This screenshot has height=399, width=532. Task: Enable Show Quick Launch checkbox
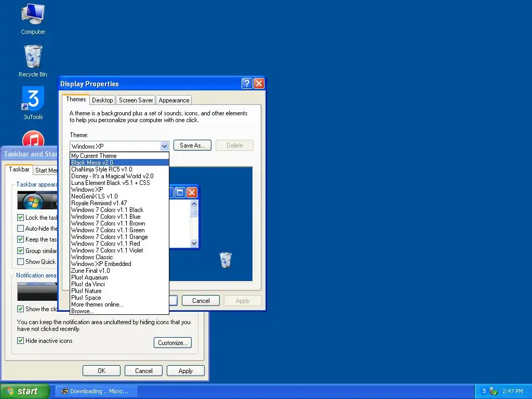(20, 262)
